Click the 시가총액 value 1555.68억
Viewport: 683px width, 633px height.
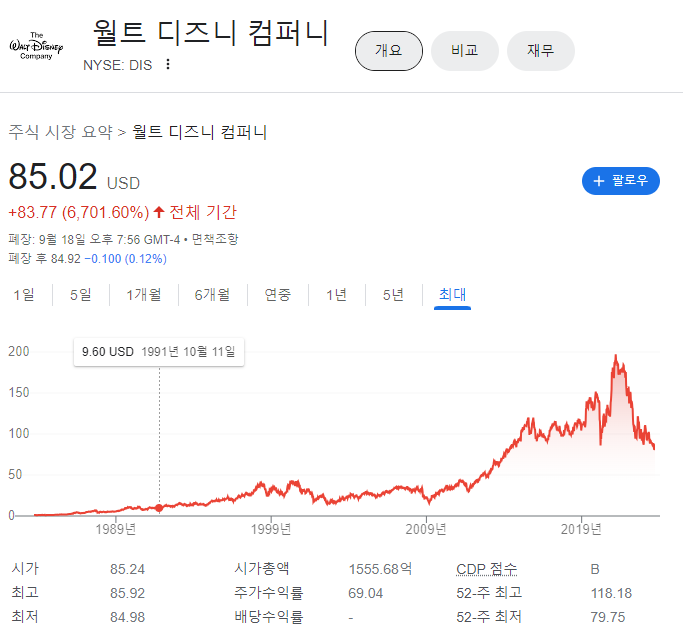[380, 569]
